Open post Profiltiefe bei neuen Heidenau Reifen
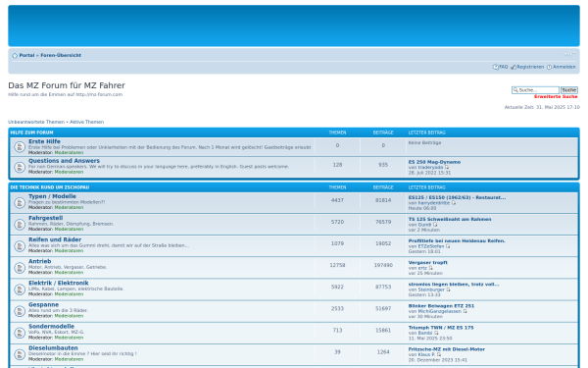This screenshot has height=368, width=588. (457, 241)
